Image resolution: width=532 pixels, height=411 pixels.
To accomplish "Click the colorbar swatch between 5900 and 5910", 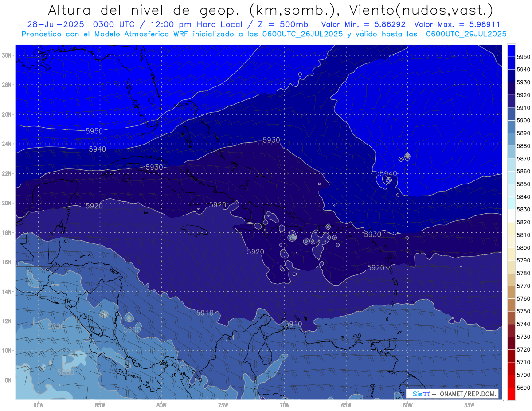I will click(x=511, y=114).
